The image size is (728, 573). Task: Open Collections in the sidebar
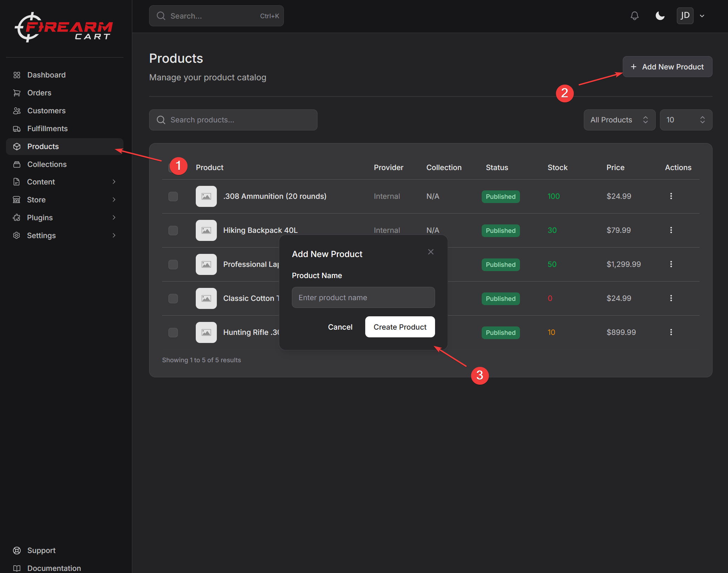pos(65,164)
